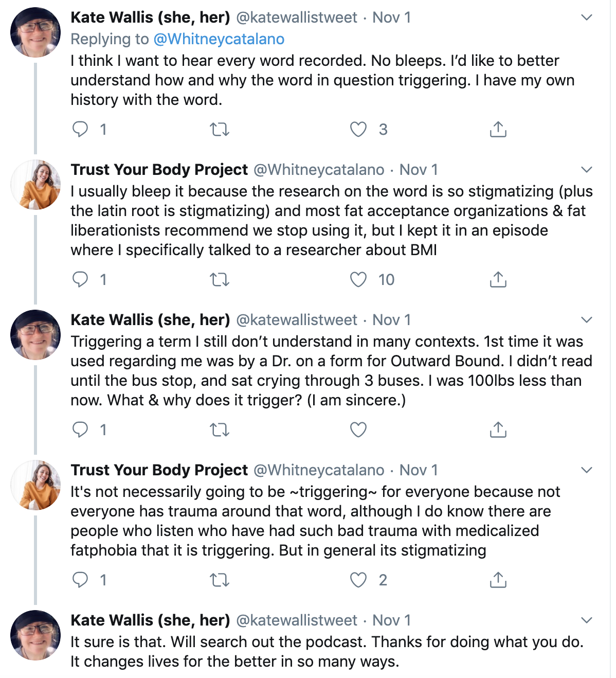Expand options menu on BMI researcher tweet

pyautogui.click(x=587, y=170)
